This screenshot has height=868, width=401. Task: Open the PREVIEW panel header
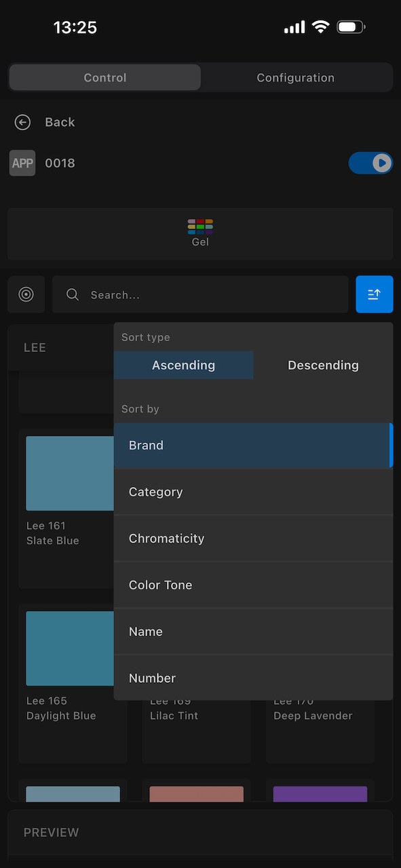coord(200,832)
